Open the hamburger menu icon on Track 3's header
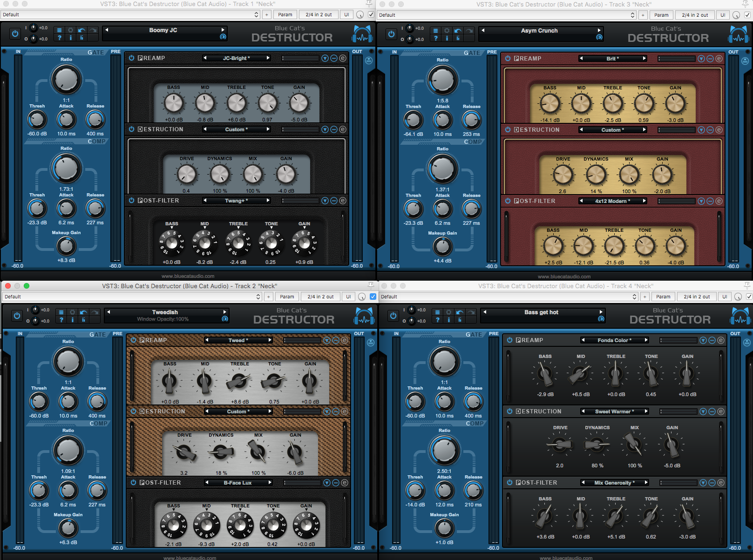The width and height of the screenshot is (753, 560). (435, 30)
